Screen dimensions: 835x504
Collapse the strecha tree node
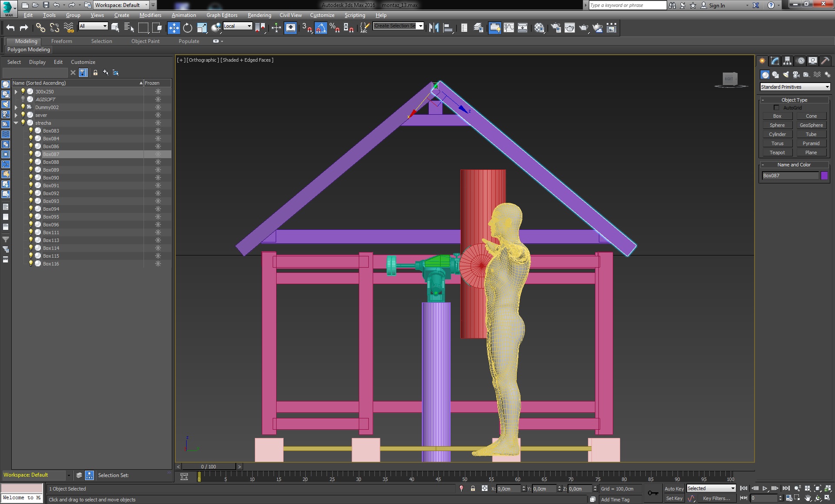coord(16,123)
